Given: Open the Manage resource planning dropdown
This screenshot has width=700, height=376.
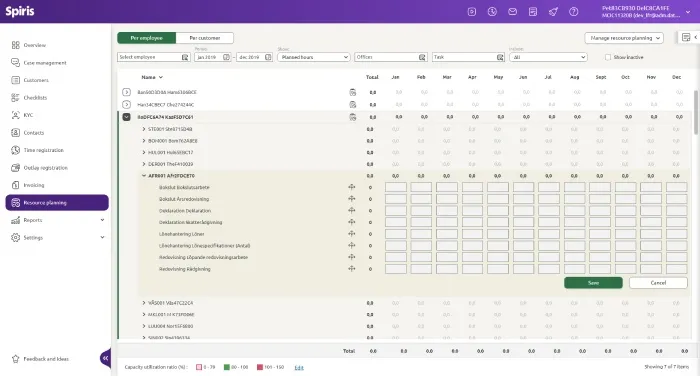Looking at the screenshot, I should click(624, 38).
